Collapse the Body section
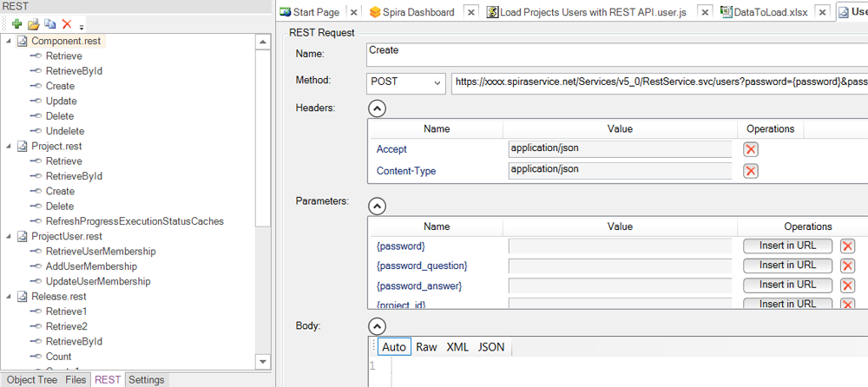 (x=377, y=326)
